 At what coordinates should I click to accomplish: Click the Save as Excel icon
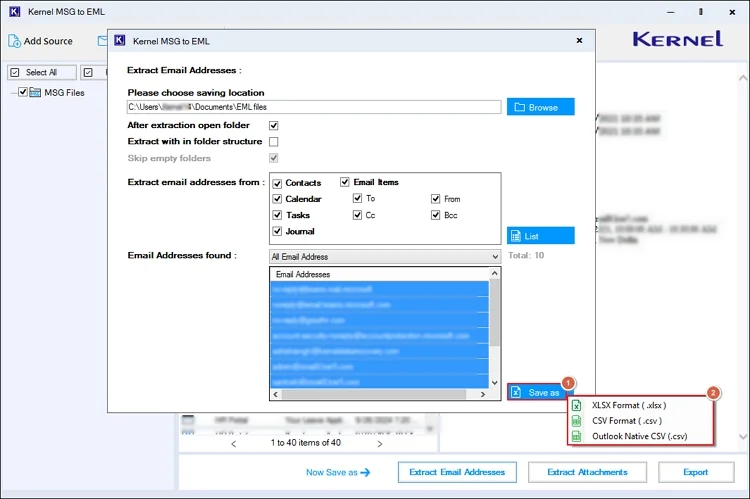point(517,392)
